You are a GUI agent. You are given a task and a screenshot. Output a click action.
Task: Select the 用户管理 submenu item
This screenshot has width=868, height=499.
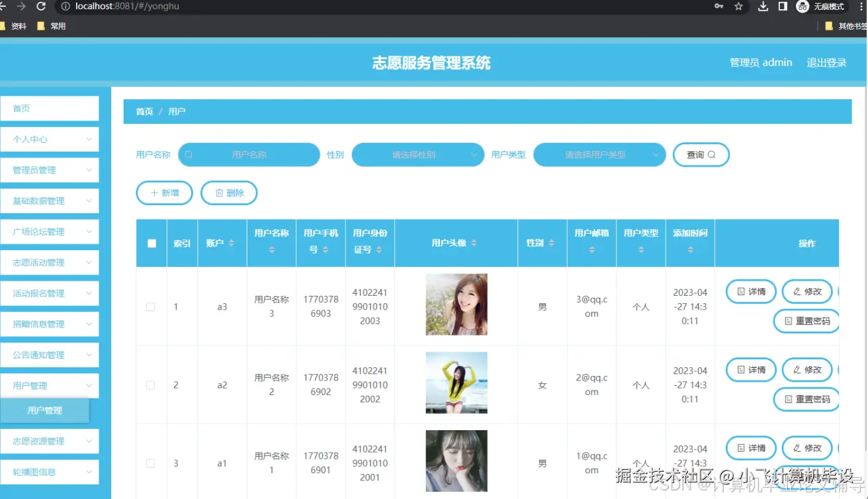click(44, 410)
